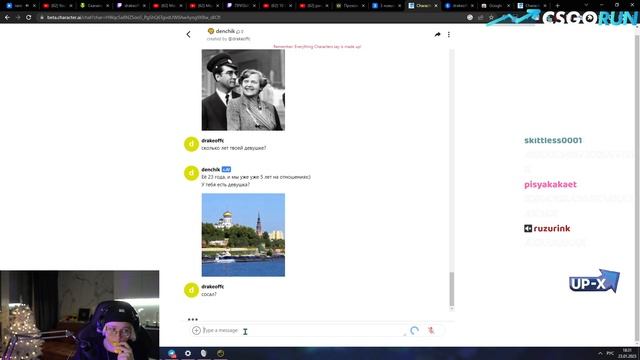The image size is (640, 360).
Task: Click username ruzurink in stream chat
Action: pyautogui.click(x=551, y=229)
